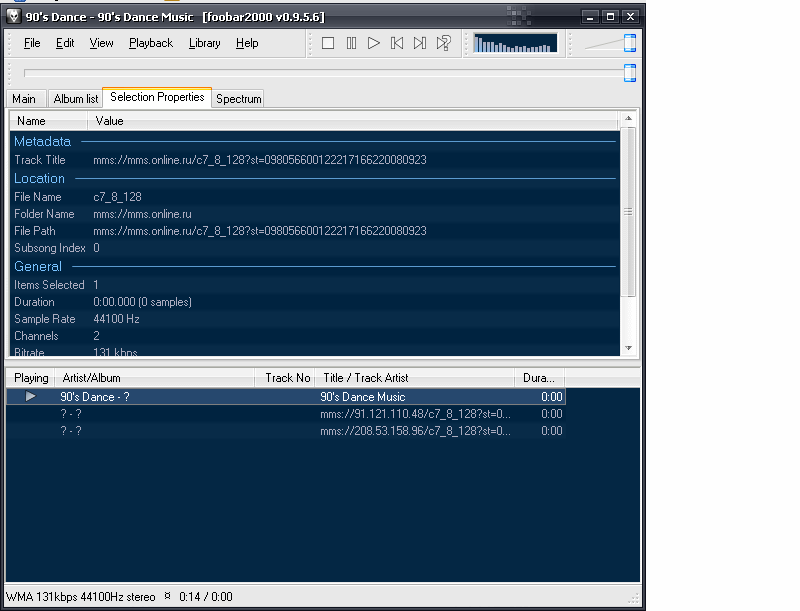
Task: Sort by Title / Track Artist header
Action: coord(415,378)
